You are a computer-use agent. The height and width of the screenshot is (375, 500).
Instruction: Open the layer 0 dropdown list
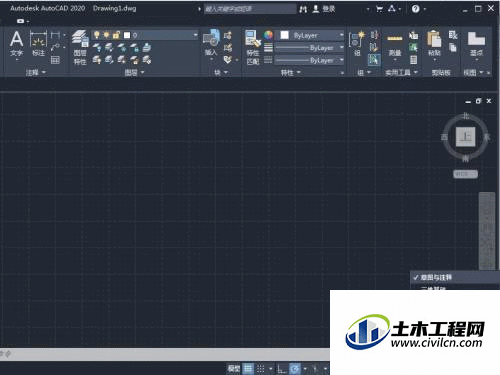pos(195,35)
